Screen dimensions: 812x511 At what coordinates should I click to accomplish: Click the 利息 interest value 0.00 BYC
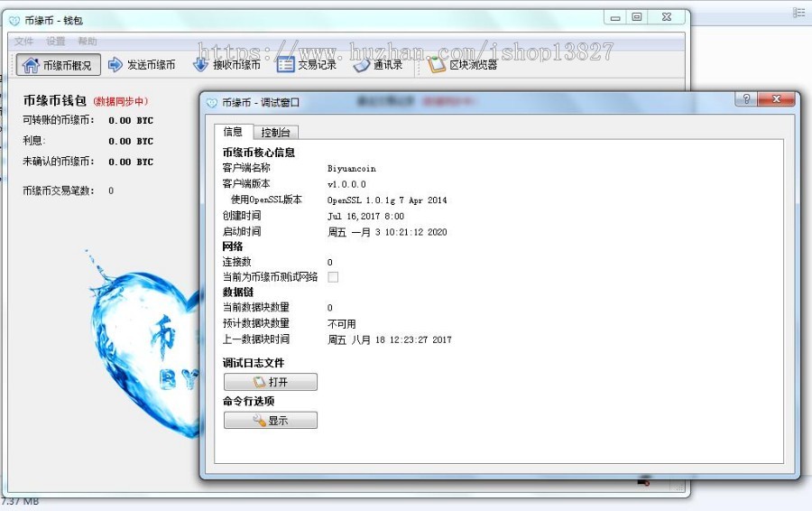pyautogui.click(x=131, y=141)
